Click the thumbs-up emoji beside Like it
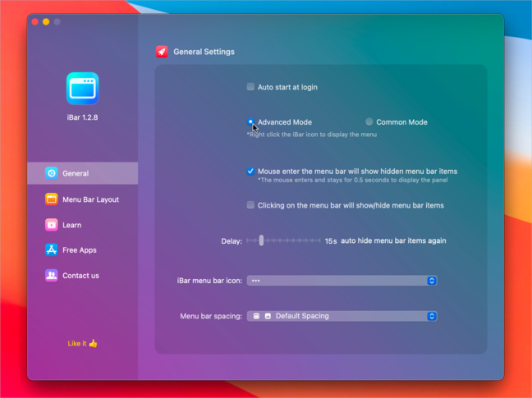The height and width of the screenshot is (398, 532). click(93, 343)
